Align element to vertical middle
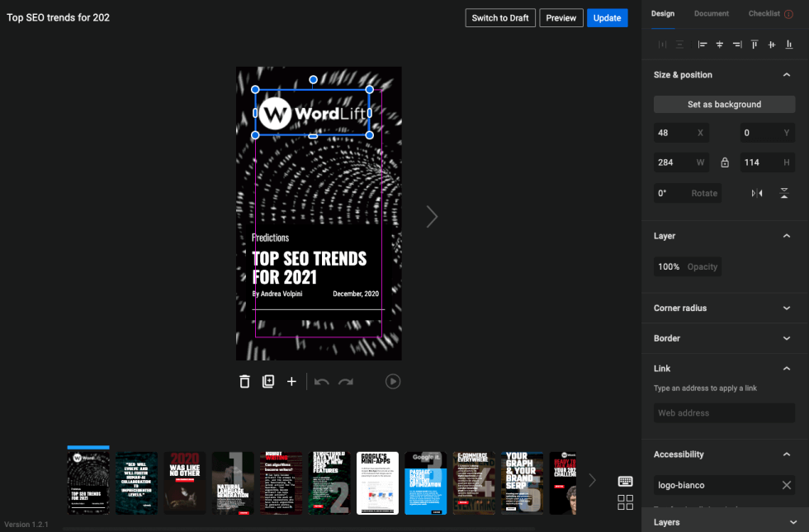 coord(771,45)
